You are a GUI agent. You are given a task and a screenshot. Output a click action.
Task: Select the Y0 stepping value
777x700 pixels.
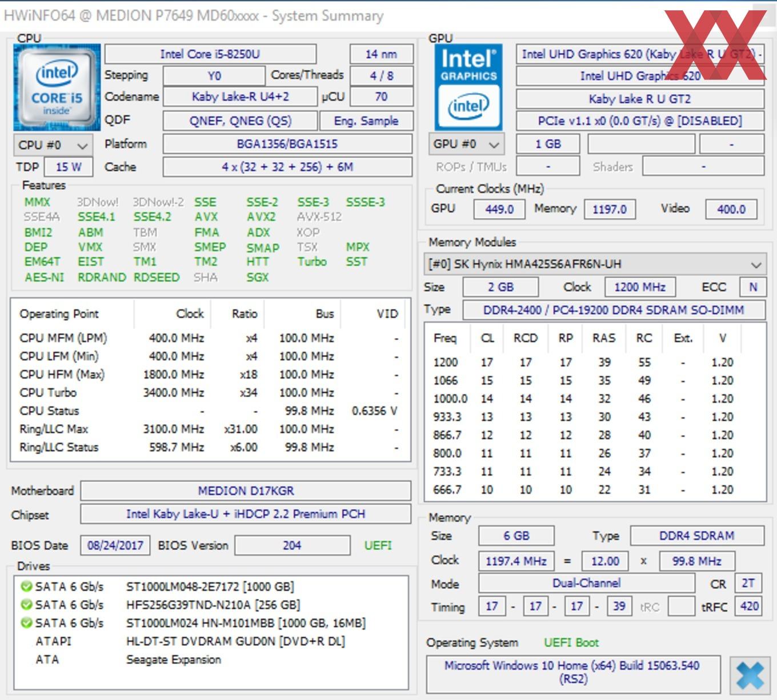tap(214, 75)
